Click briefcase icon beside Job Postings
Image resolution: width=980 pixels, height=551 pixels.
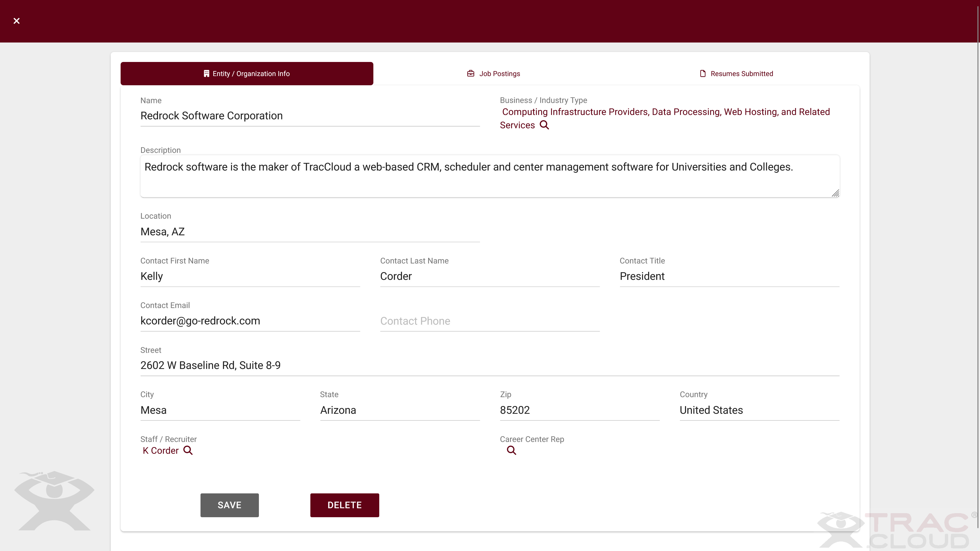pos(471,73)
